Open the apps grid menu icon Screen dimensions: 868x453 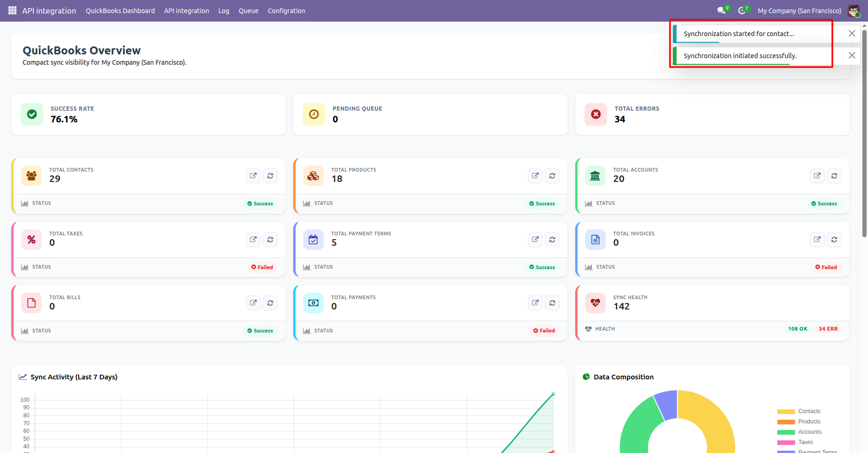coord(12,10)
